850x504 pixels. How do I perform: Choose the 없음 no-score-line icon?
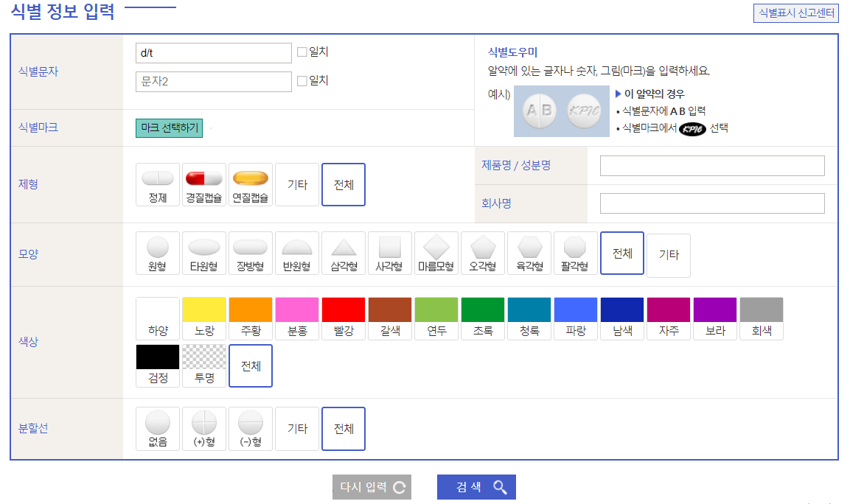[157, 428]
